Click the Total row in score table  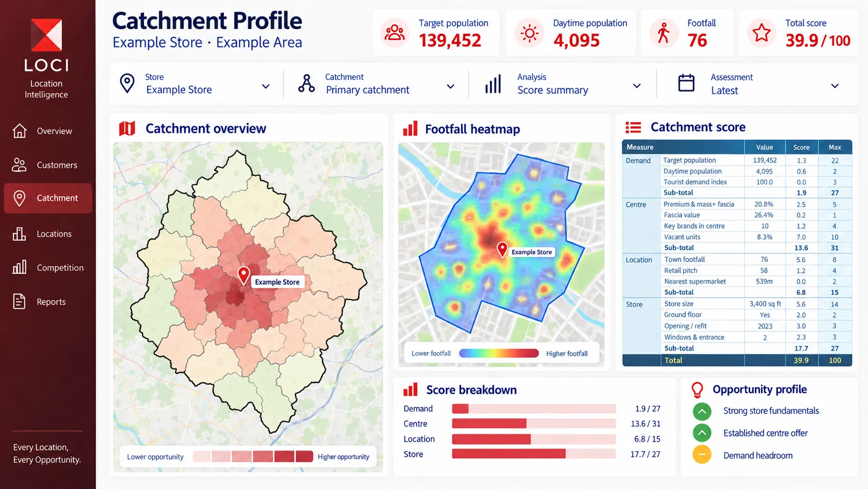[737, 360]
